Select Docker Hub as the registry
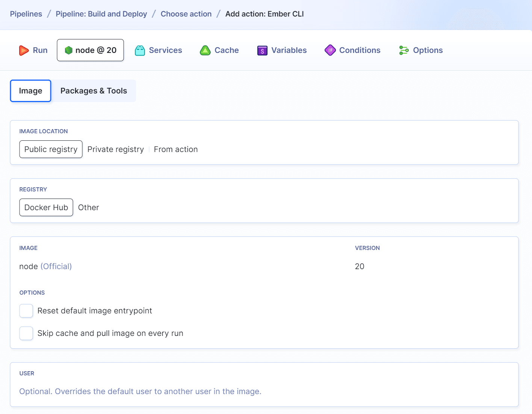 [x=46, y=207]
